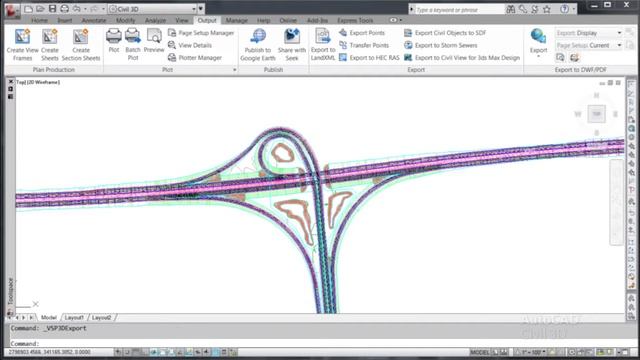Switch to the Manage ribbon tab
The height and width of the screenshot is (360, 640).
point(237,20)
